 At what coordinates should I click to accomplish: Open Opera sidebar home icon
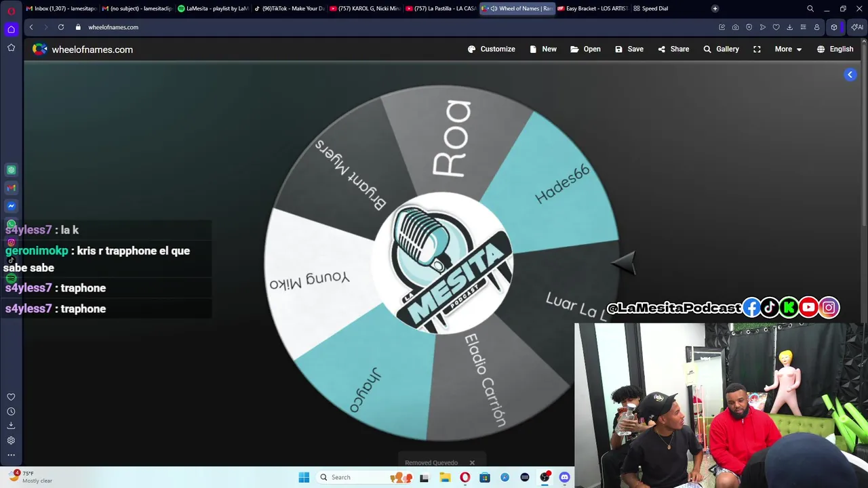[x=11, y=29]
